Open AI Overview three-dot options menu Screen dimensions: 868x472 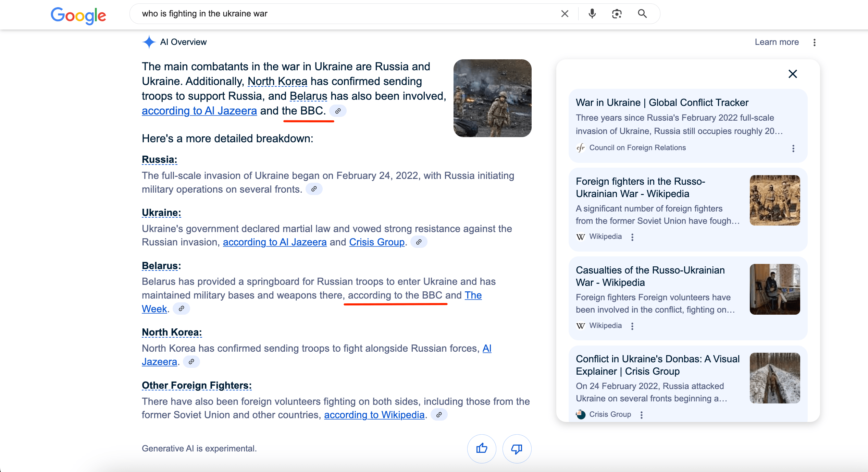pos(815,43)
